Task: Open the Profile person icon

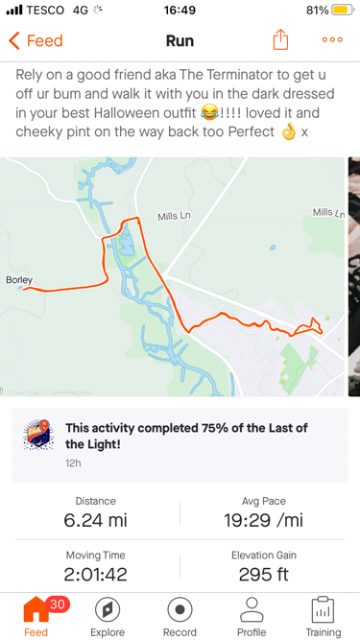Action: [x=252, y=610]
